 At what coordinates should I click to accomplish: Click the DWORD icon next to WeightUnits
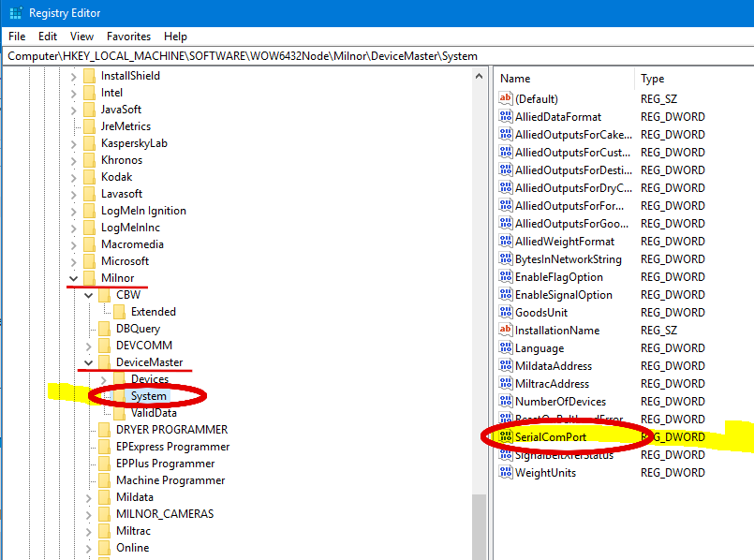(x=506, y=472)
